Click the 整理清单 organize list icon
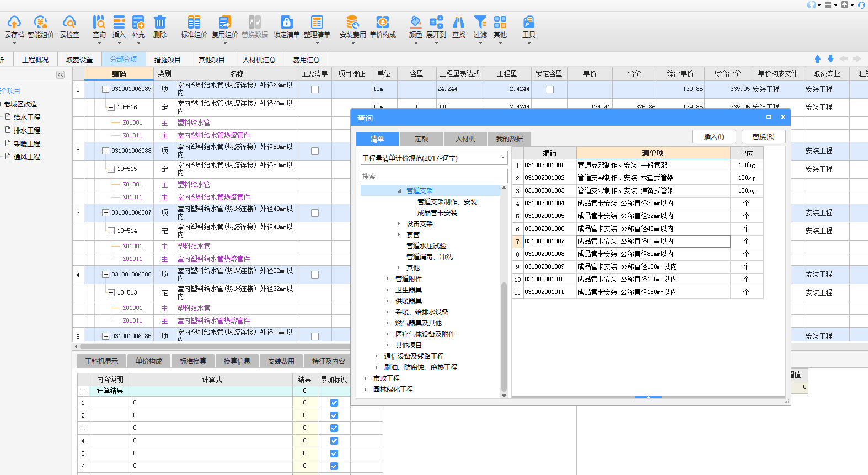 [x=317, y=23]
